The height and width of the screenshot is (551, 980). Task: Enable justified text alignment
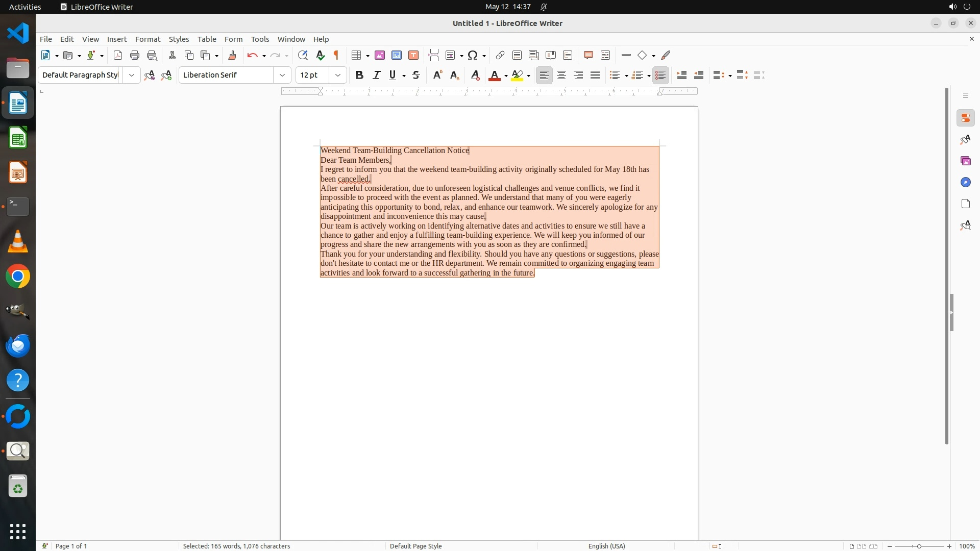[595, 75]
